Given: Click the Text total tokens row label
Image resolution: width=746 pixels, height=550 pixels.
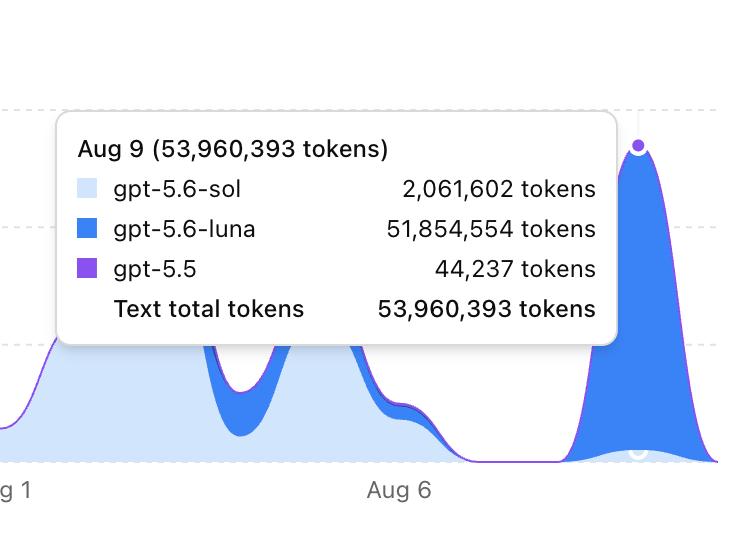Looking at the screenshot, I should [x=209, y=309].
